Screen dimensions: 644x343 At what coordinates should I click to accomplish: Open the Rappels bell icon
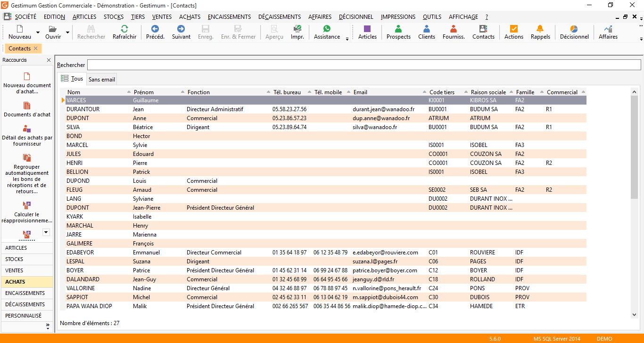pyautogui.click(x=540, y=29)
